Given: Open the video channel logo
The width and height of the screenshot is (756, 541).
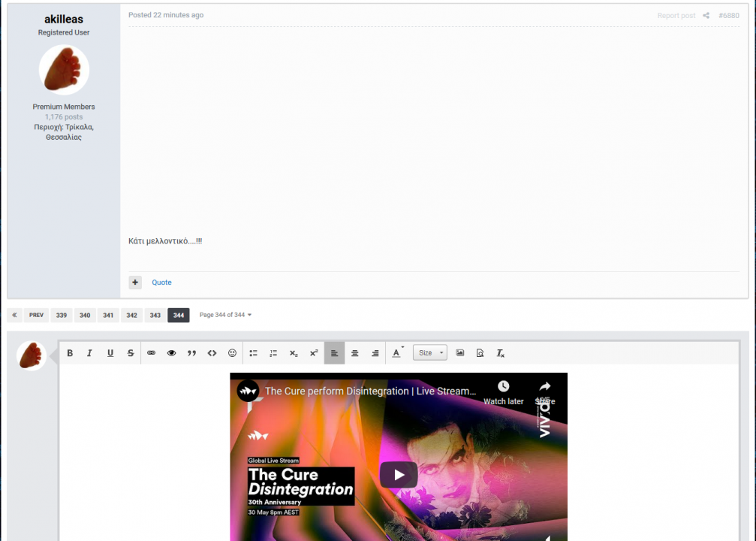Looking at the screenshot, I should tap(248, 391).
